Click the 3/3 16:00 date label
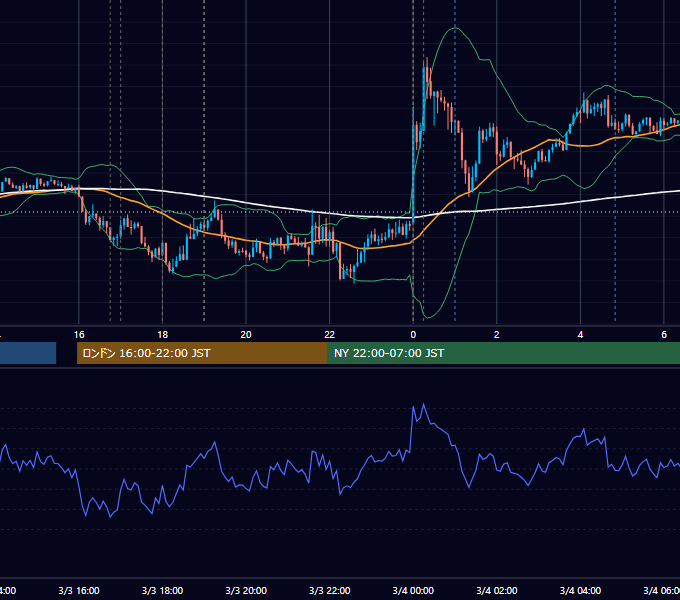Image resolution: width=680 pixels, height=600 pixels. click(79, 591)
